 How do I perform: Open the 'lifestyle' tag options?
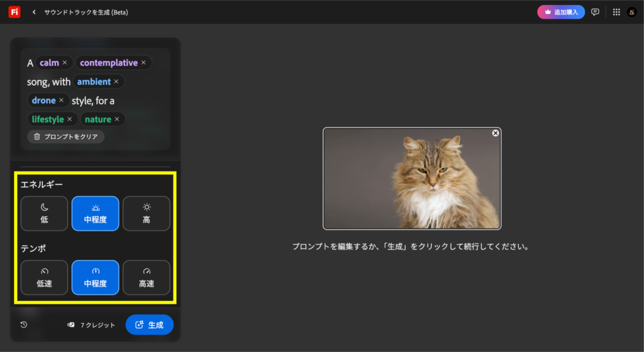48,119
